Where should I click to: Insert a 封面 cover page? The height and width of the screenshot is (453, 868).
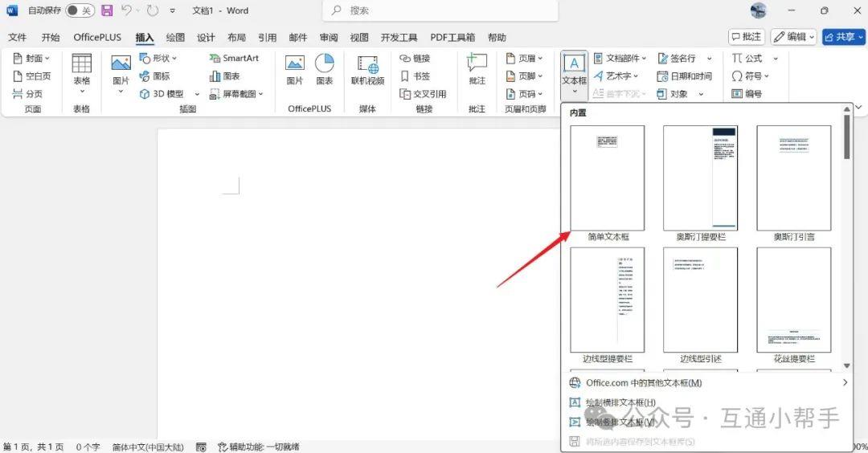(31, 58)
